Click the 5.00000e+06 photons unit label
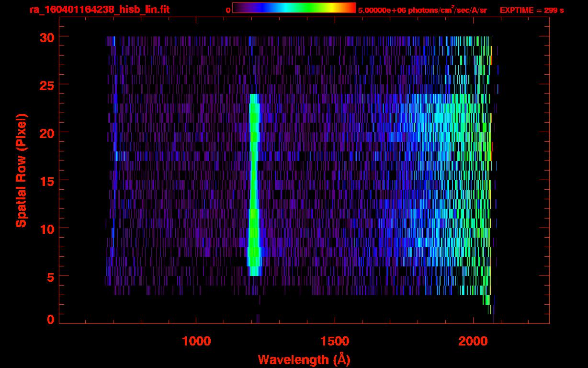 point(422,10)
